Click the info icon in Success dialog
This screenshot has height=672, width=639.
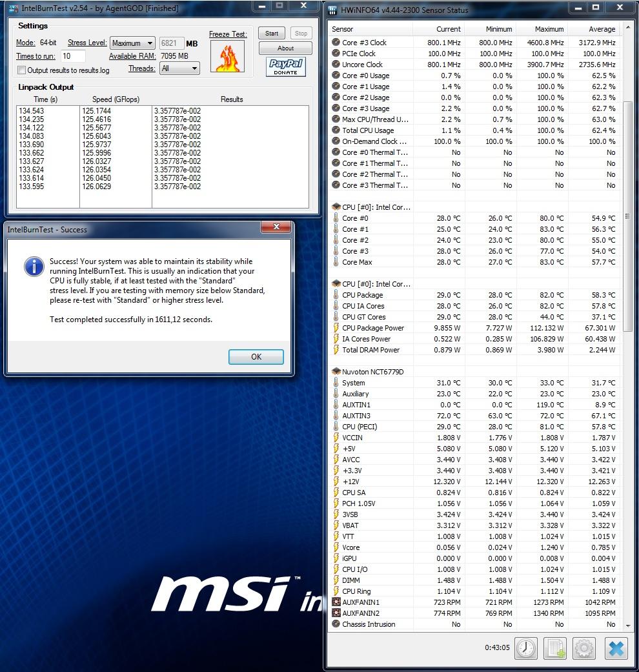34,267
